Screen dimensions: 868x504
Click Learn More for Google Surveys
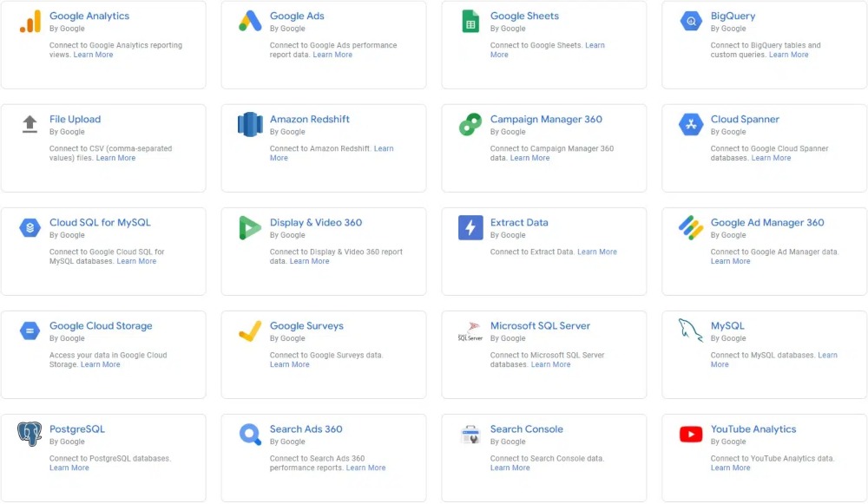290,364
